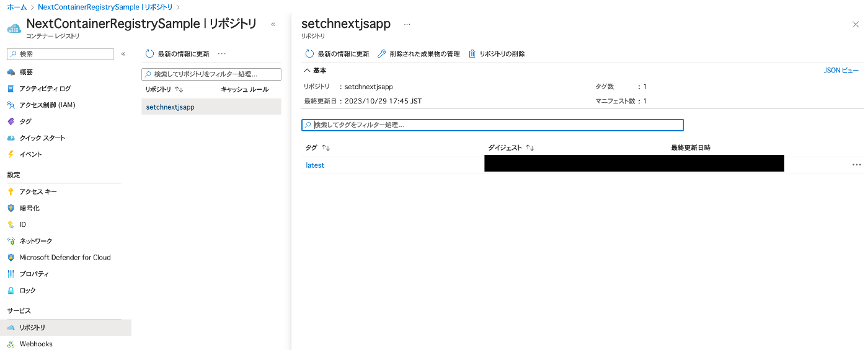This screenshot has width=868, height=350.
Task: Click 設定 section heading
Action: (14, 175)
